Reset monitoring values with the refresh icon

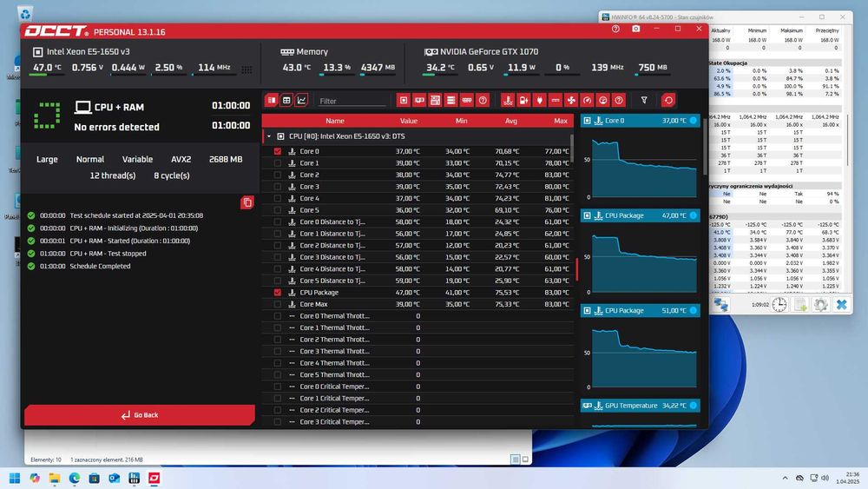click(x=668, y=100)
